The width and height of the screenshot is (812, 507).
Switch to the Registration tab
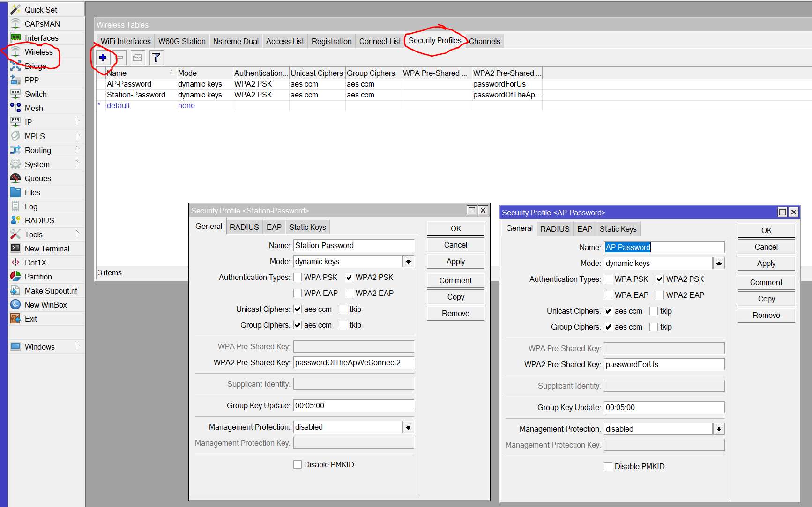[x=331, y=41]
